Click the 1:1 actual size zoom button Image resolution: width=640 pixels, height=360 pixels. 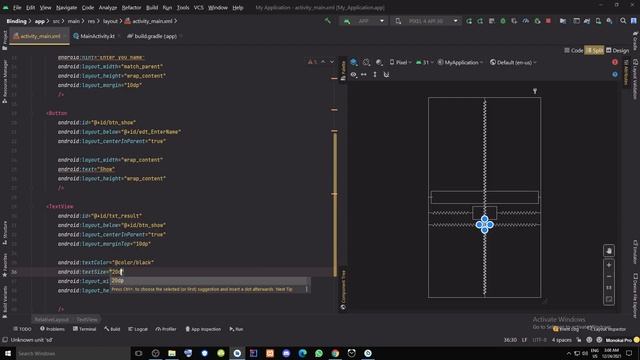pyautogui.click(x=609, y=288)
